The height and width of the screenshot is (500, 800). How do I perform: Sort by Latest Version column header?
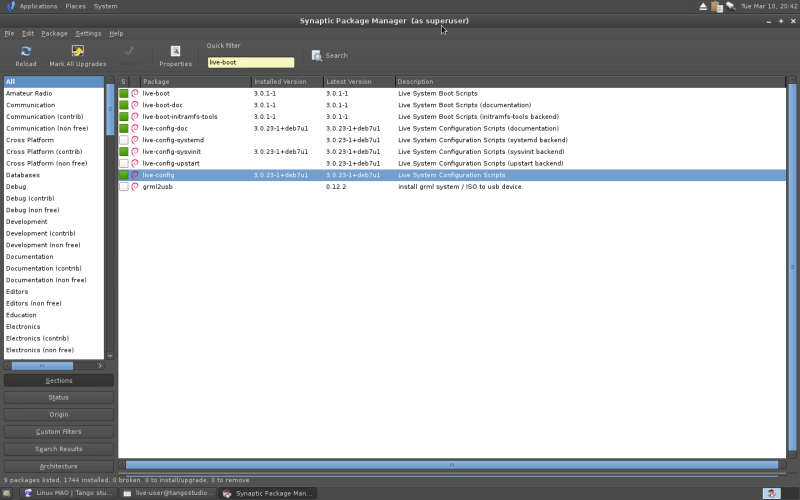(x=360, y=82)
